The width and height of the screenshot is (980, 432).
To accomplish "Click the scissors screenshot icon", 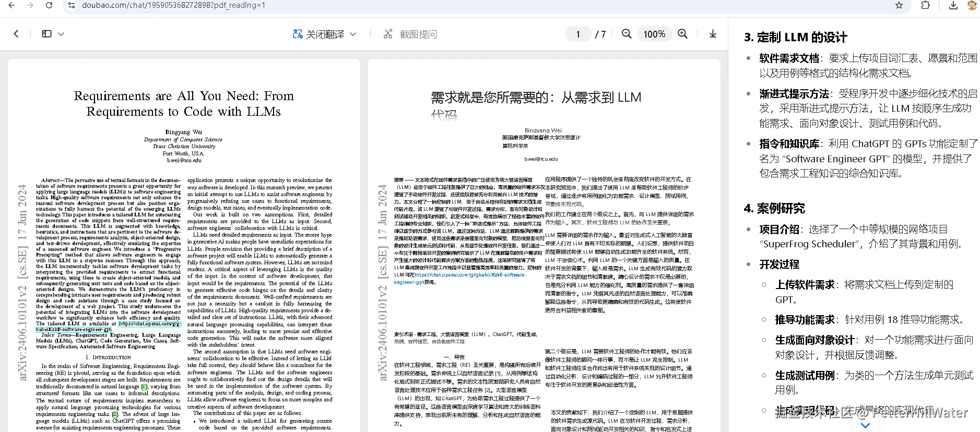I will click(388, 34).
